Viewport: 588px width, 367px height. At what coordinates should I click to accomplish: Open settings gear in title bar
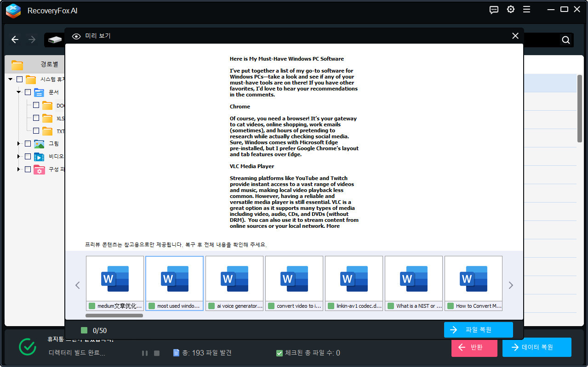pos(511,10)
